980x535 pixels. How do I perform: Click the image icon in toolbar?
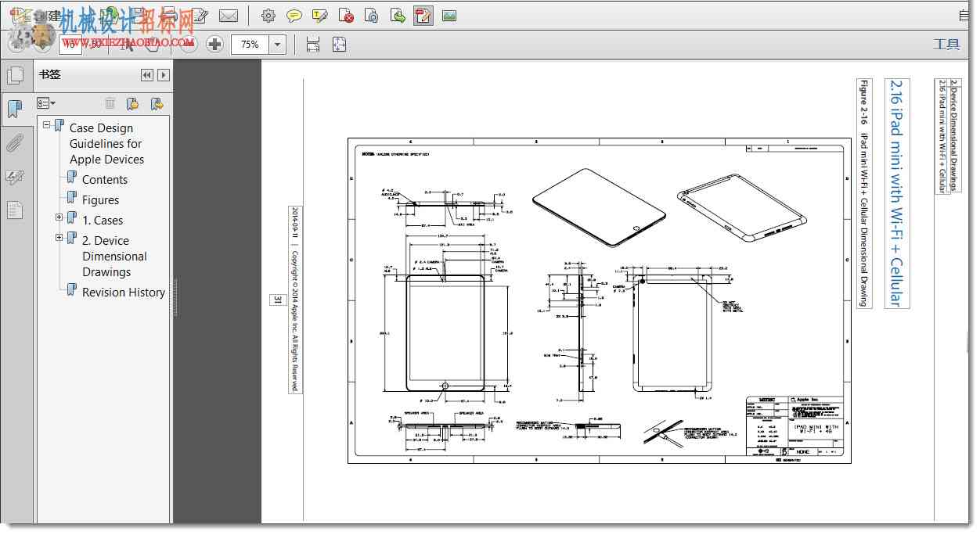point(449,16)
